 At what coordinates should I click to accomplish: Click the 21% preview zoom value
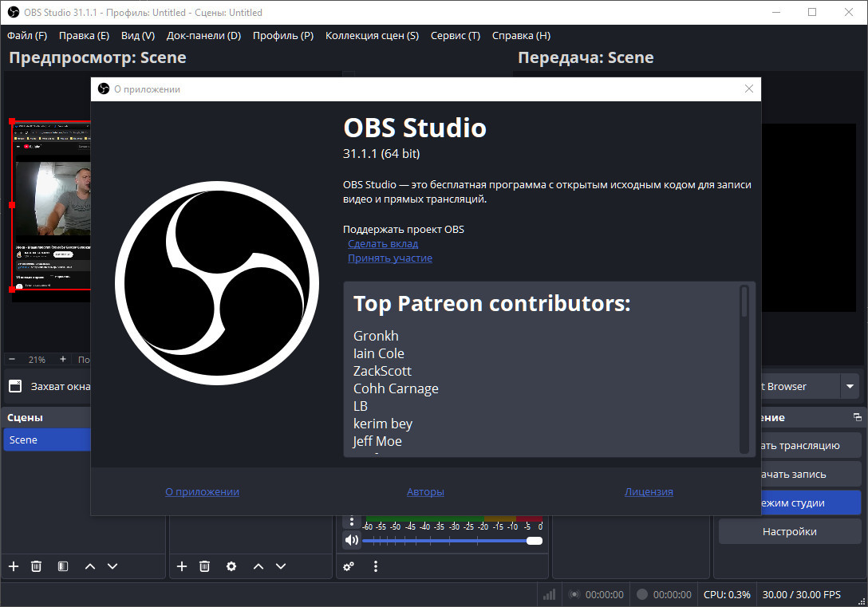click(37, 359)
